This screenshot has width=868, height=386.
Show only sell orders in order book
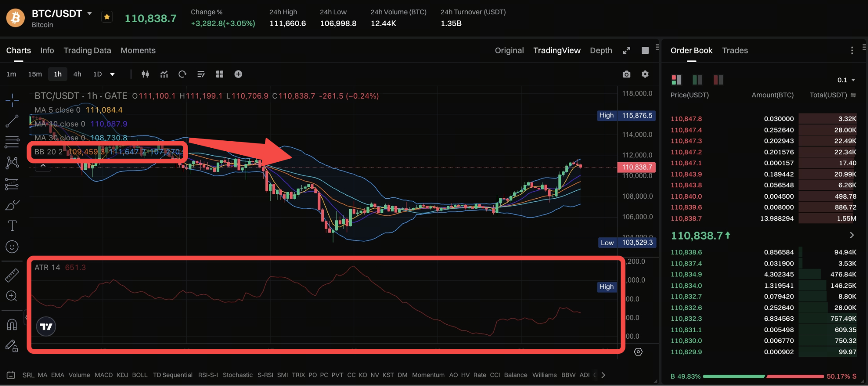(718, 80)
